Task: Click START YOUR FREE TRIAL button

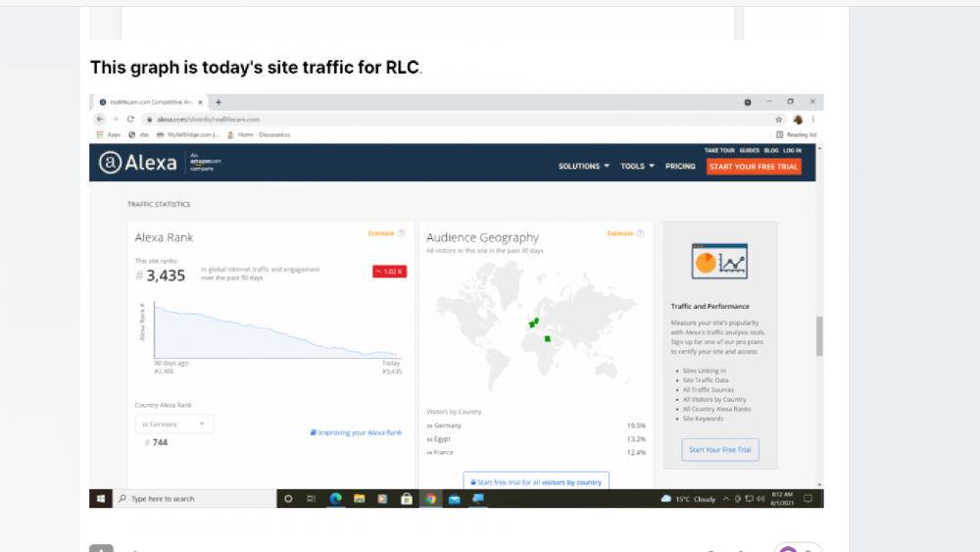Action: (754, 167)
